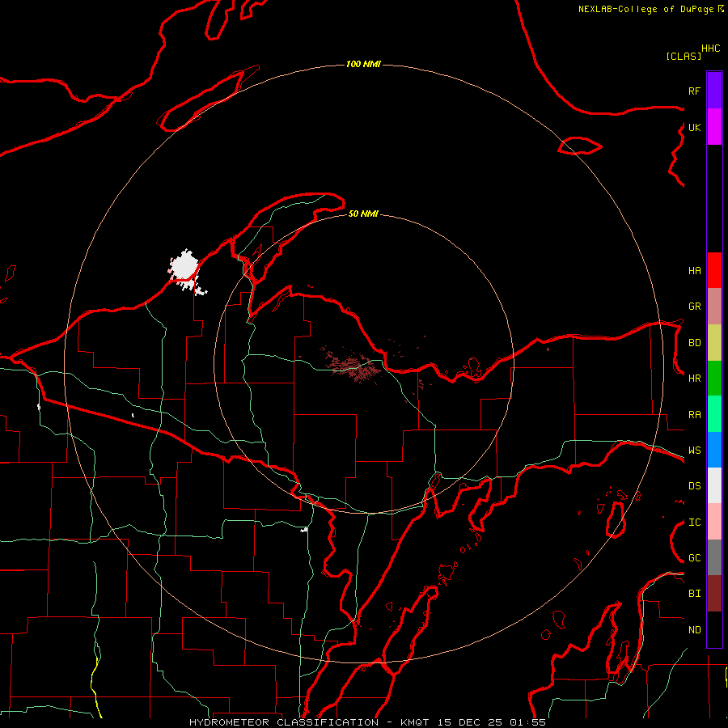The height and width of the screenshot is (728, 728).
Task: Pick the RA light green legend swatch
Action: click(714, 414)
